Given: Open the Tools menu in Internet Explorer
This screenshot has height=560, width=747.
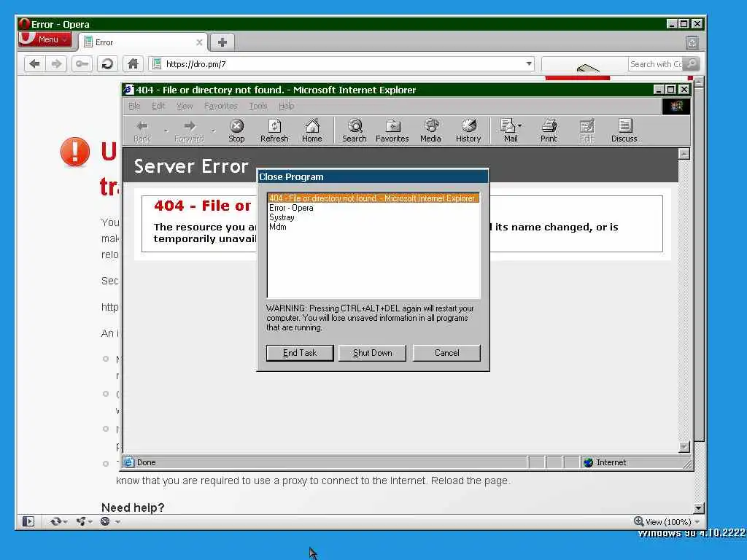Looking at the screenshot, I should pyautogui.click(x=258, y=106).
